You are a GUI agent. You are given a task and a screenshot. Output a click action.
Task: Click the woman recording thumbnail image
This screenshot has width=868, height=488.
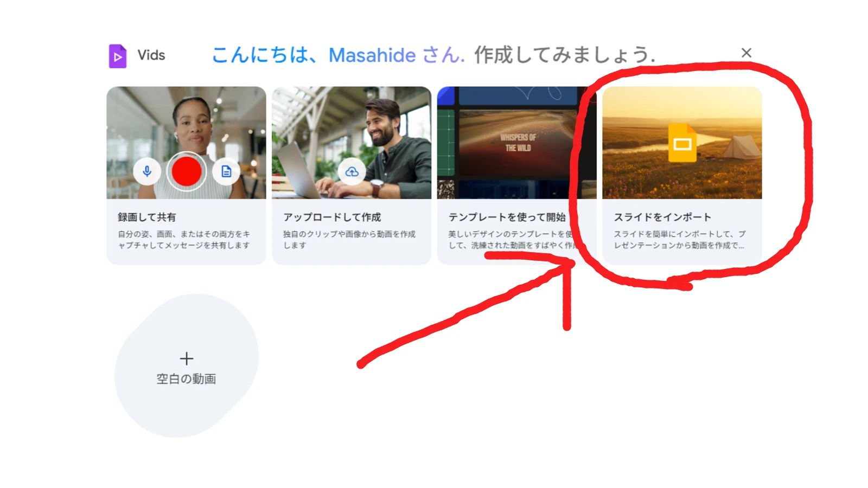point(186,143)
